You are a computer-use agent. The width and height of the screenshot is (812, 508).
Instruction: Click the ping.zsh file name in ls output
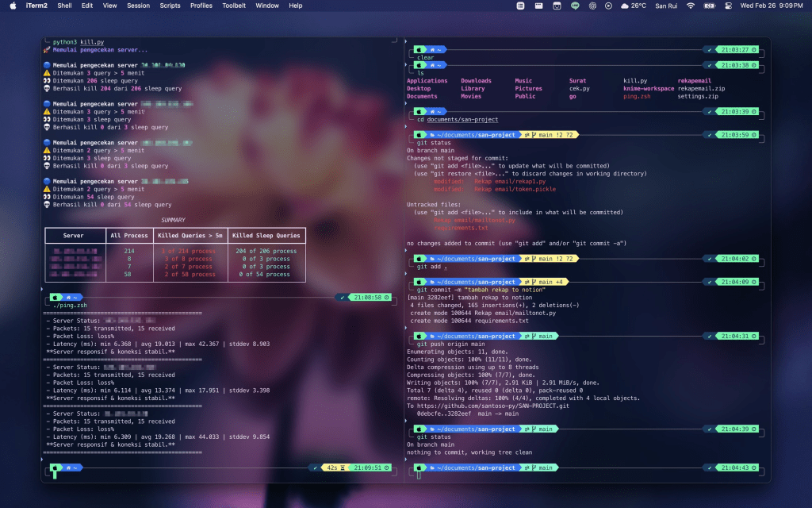637,96
